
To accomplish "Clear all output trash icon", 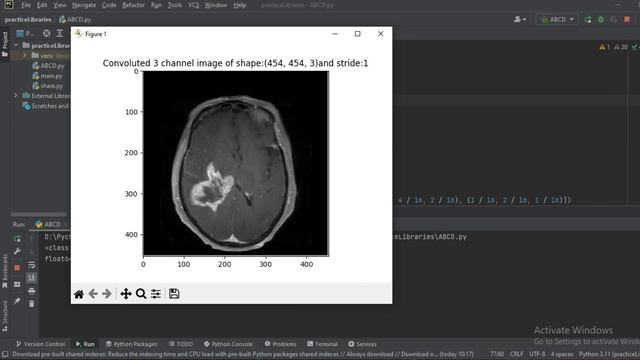I will [31, 304].
